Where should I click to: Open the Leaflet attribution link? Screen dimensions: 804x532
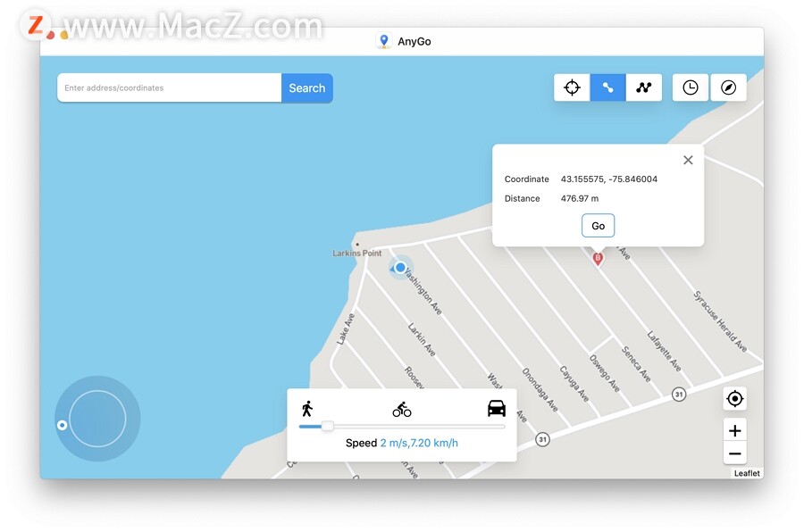[747, 473]
